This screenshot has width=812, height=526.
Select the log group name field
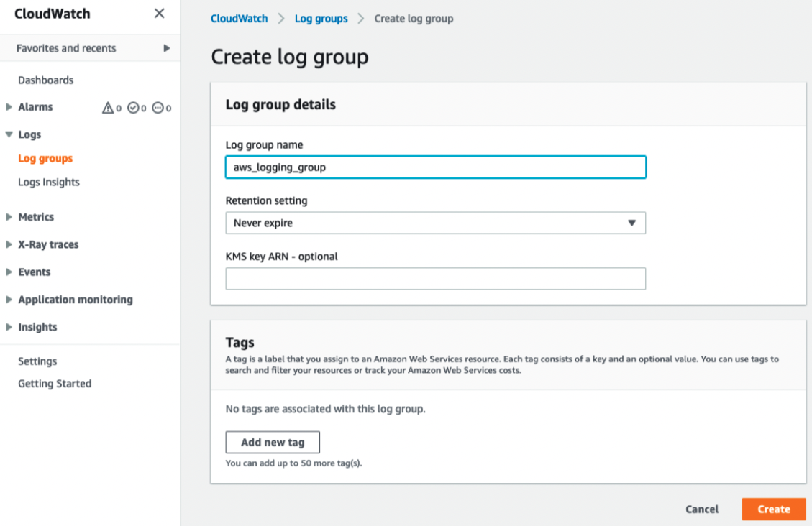pyautogui.click(x=435, y=167)
